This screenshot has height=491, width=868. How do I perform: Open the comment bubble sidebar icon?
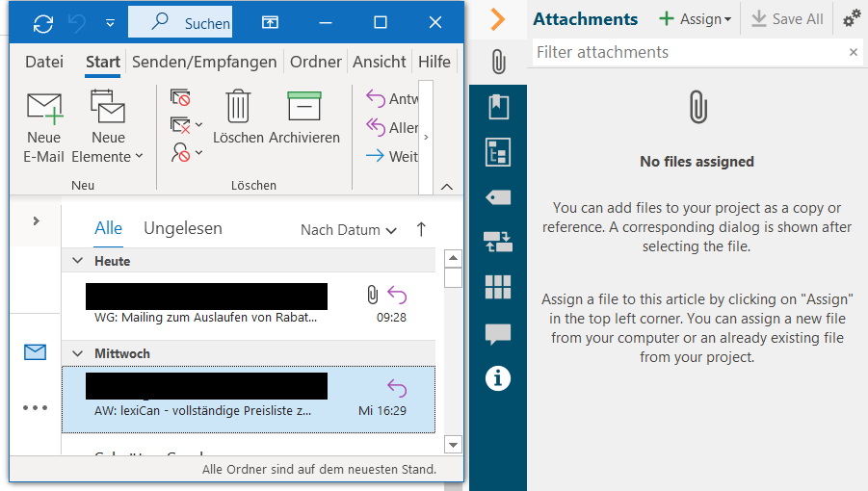[x=497, y=334]
